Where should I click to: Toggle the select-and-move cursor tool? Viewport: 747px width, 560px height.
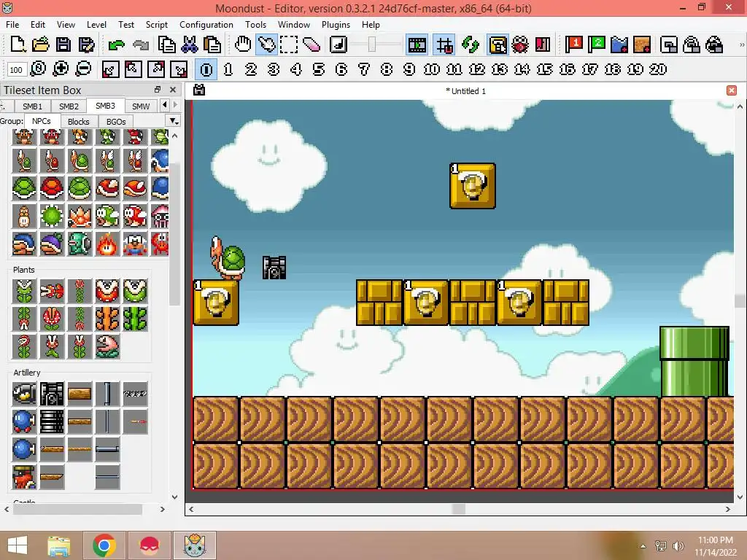(266, 44)
